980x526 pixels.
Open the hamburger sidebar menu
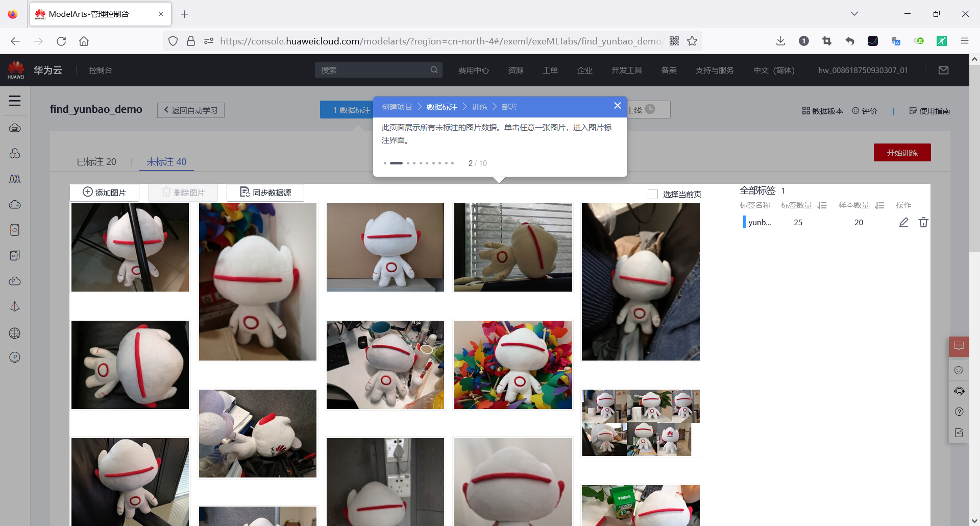pyautogui.click(x=15, y=101)
